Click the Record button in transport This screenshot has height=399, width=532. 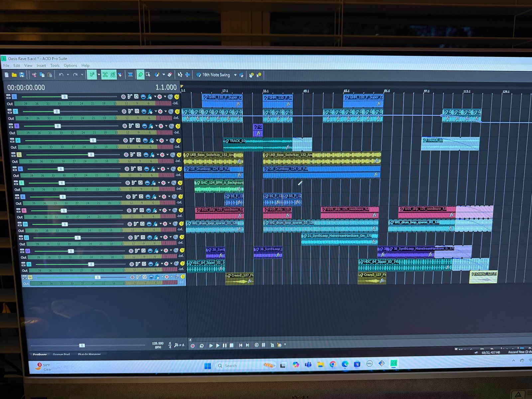click(x=193, y=346)
